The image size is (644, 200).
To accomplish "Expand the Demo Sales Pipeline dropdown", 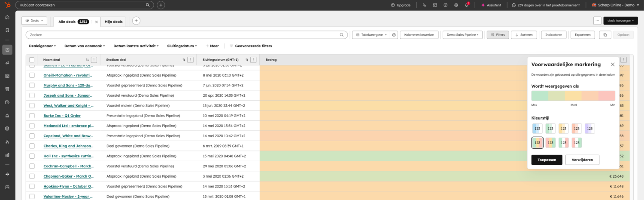I will [463, 35].
